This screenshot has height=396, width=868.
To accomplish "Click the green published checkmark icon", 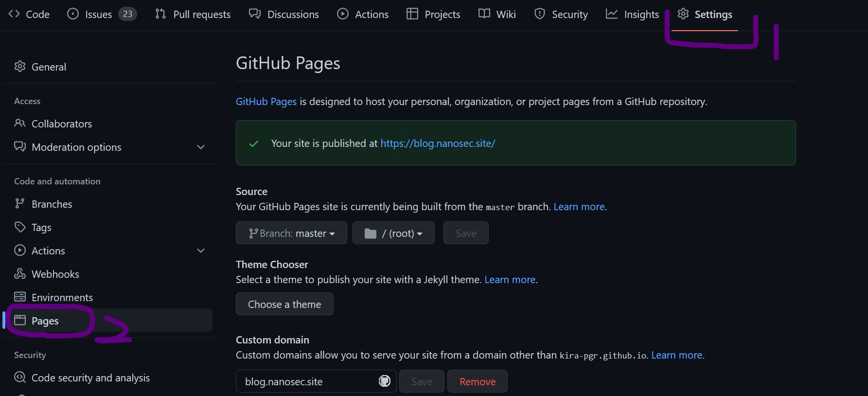I will pyautogui.click(x=253, y=144).
